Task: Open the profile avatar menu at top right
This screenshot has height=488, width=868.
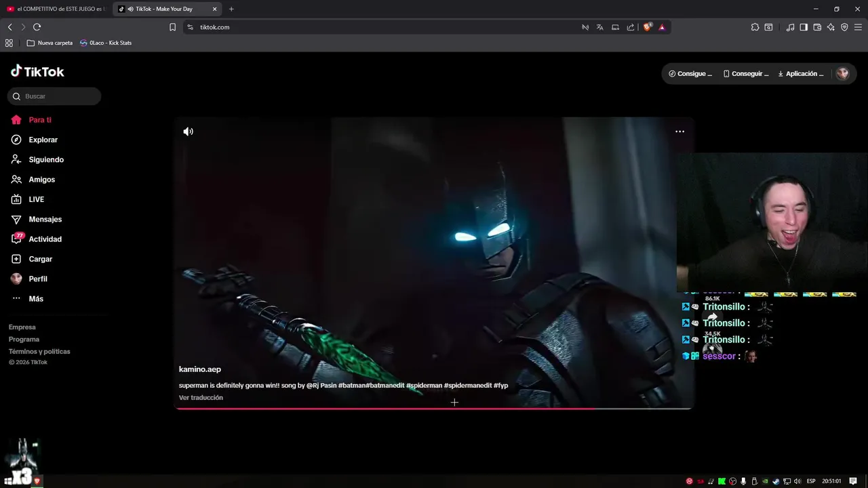Action: (842, 74)
